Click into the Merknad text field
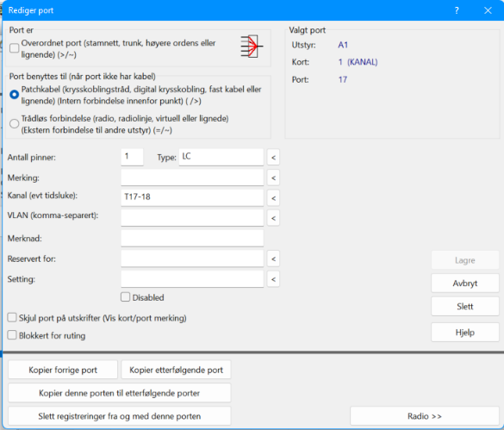The height and width of the screenshot is (430, 504). pos(192,239)
